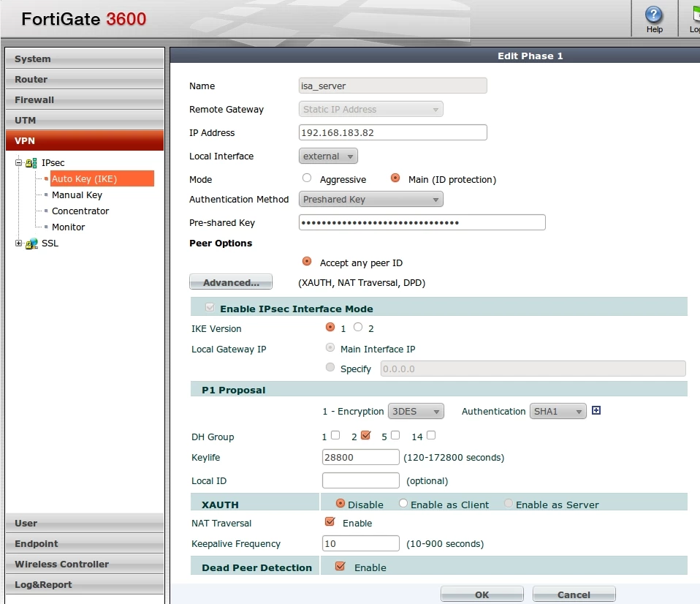This screenshot has width=700, height=604.
Task: Open the System menu section
Action: click(85, 58)
